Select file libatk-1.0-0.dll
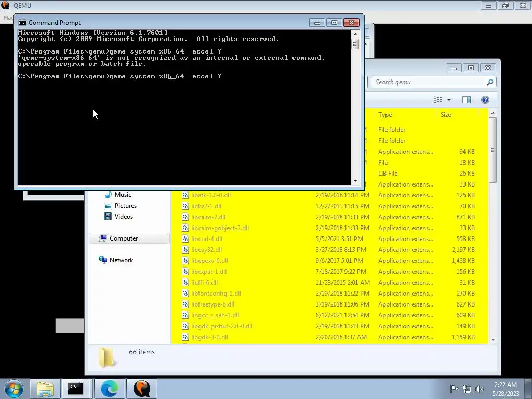This screenshot has width=532, height=399. 211,195
